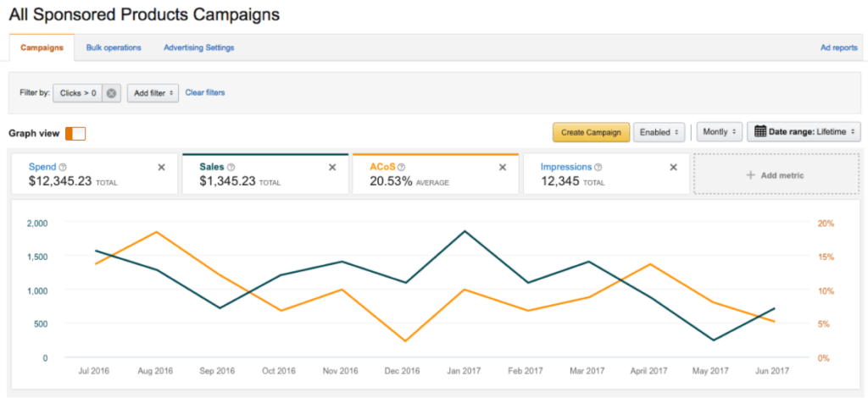Open the Advertising Settings tab

coord(199,47)
